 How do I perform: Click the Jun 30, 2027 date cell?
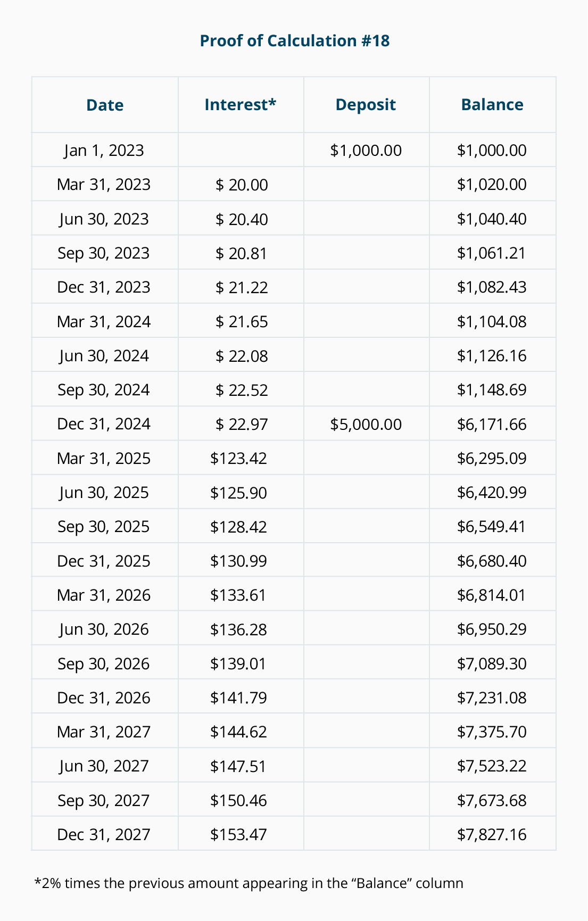(x=104, y=766)
